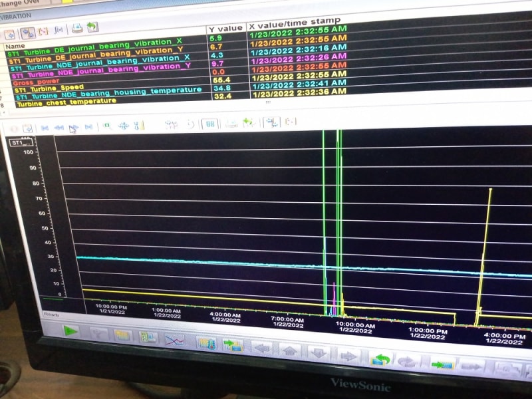
Task: Click Y value cell 34.8
Action: (x=222, y=88)
